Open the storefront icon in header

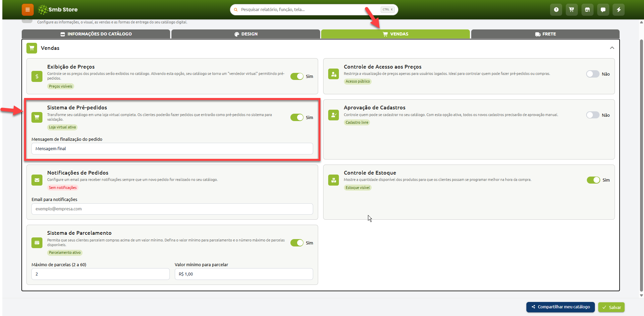[587, 10]
